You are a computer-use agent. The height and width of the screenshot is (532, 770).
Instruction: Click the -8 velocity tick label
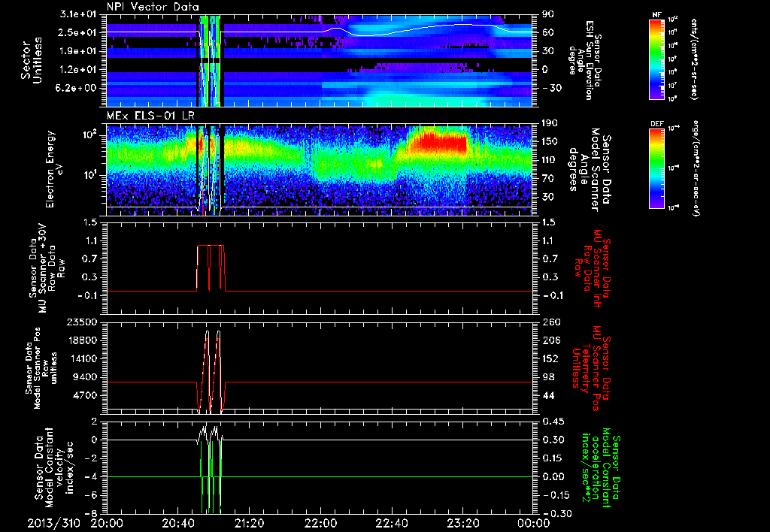tap(92, 513)
